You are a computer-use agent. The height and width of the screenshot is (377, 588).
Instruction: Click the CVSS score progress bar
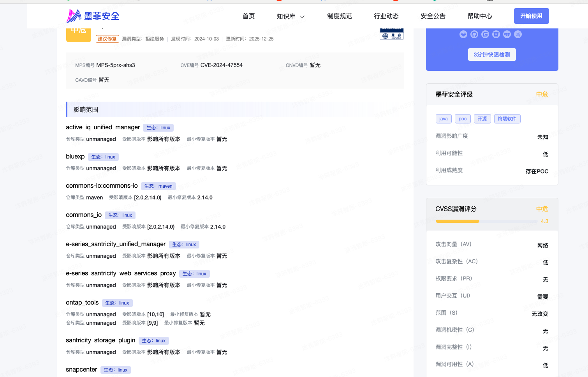pyautogui.click(x=486, y=221)
